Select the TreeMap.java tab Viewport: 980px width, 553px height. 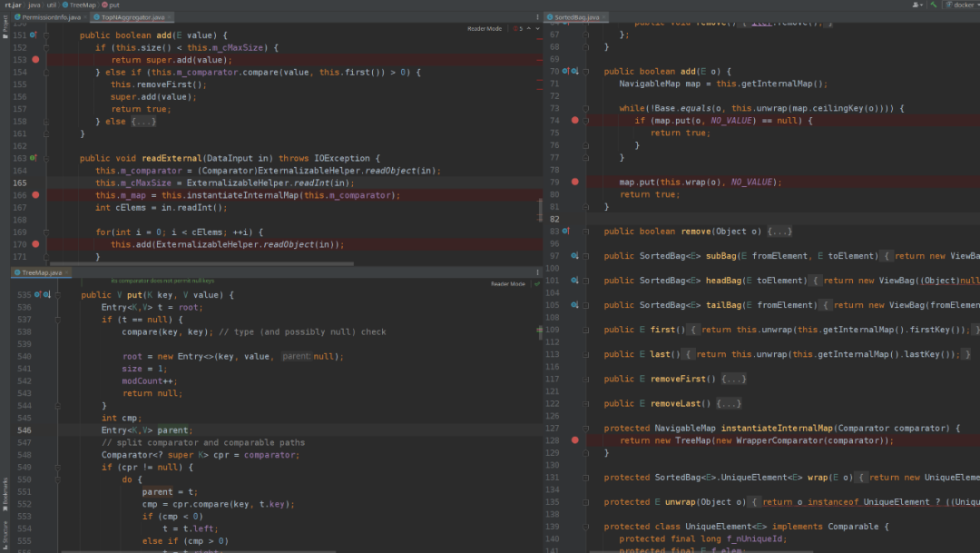coord(39,272)
